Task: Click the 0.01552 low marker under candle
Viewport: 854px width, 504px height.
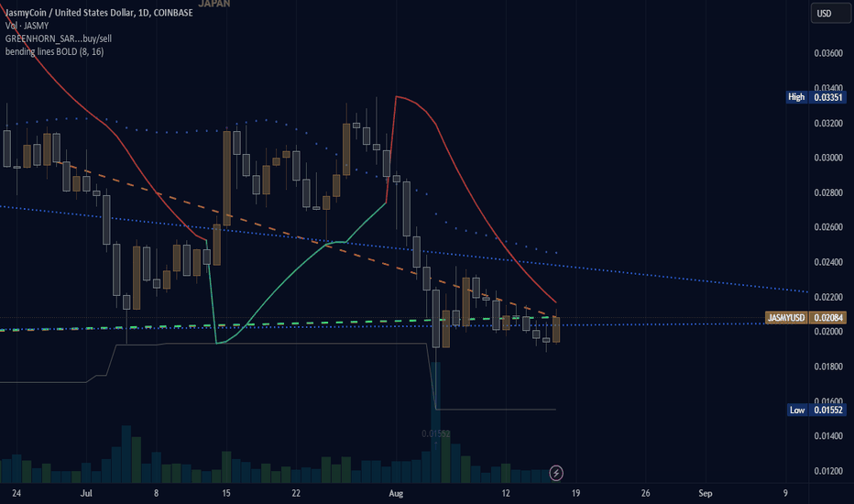Action: click(x=436, y=433)
